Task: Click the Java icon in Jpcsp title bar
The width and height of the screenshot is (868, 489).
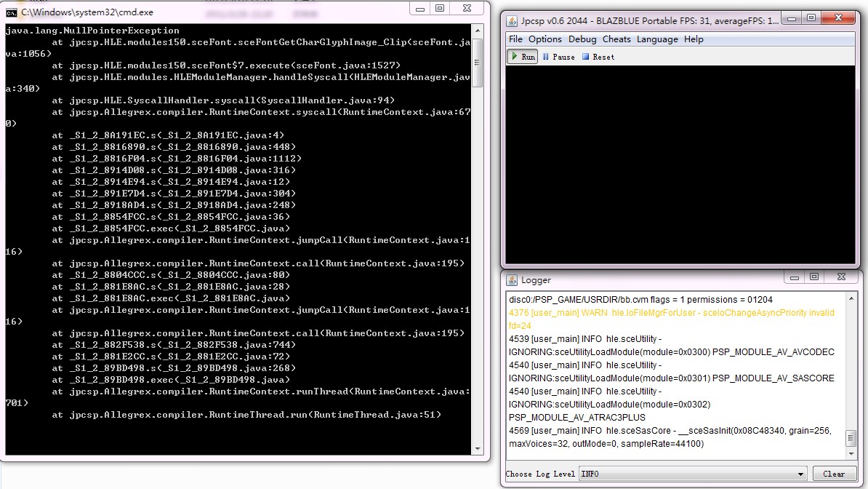Action: 512,21
